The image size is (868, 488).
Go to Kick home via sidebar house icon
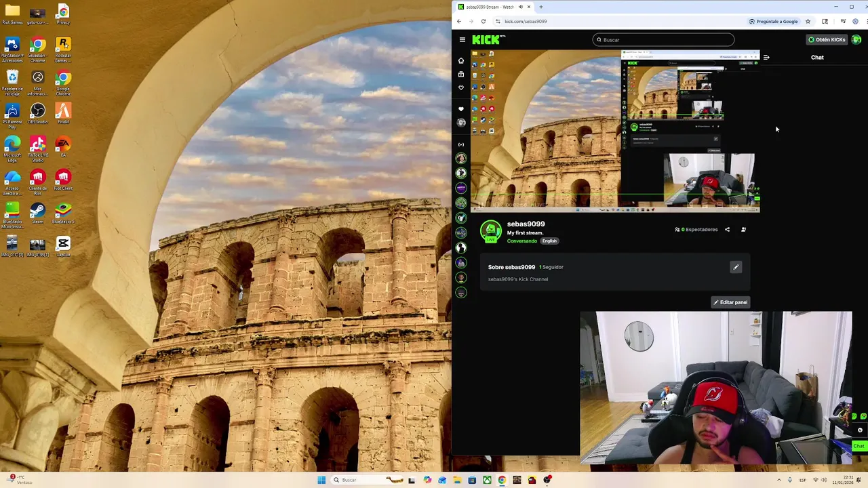point(461,60)
